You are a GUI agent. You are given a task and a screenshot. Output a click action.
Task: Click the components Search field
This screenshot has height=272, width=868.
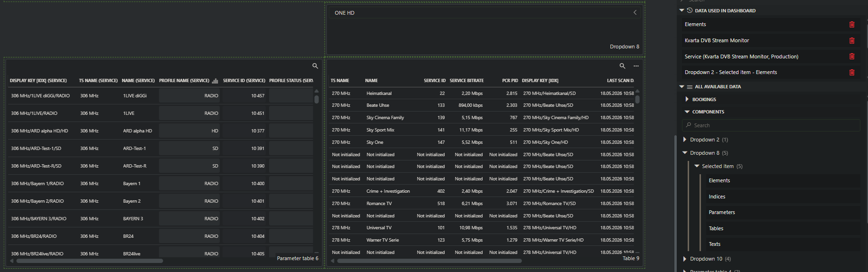[x=771, y=125]
